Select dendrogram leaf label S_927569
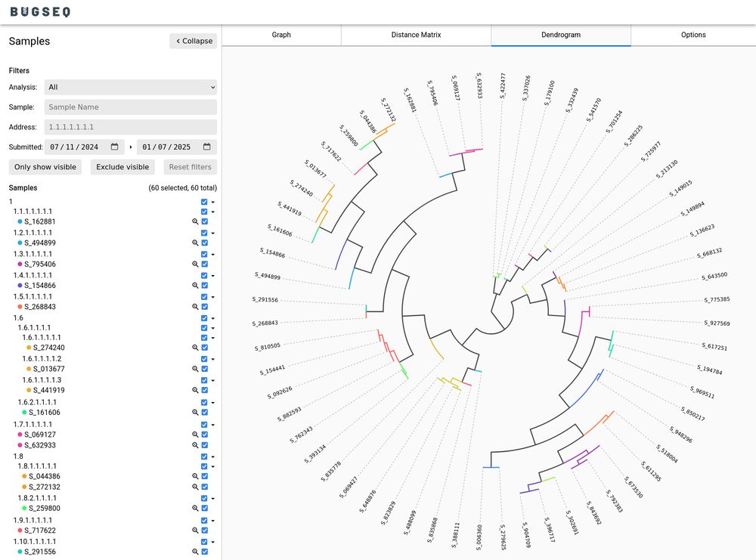The height and width of the screenshot is (560, 756). [717, 323]
